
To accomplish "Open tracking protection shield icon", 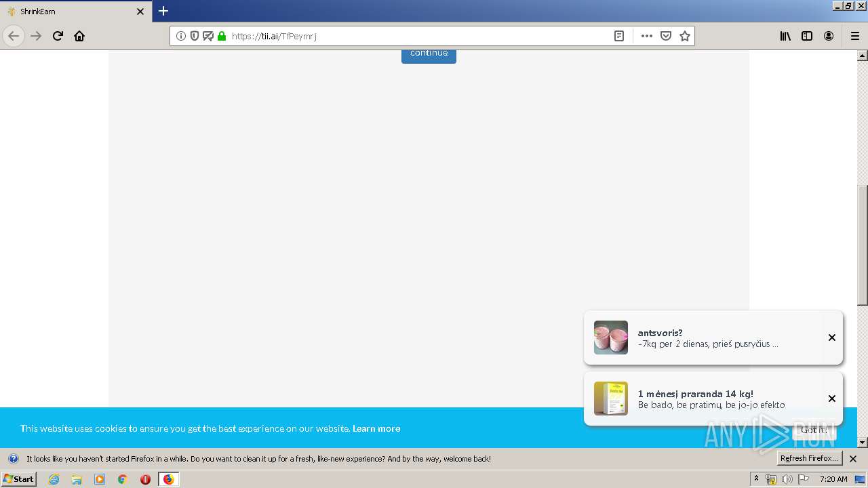I will point(195,36).
